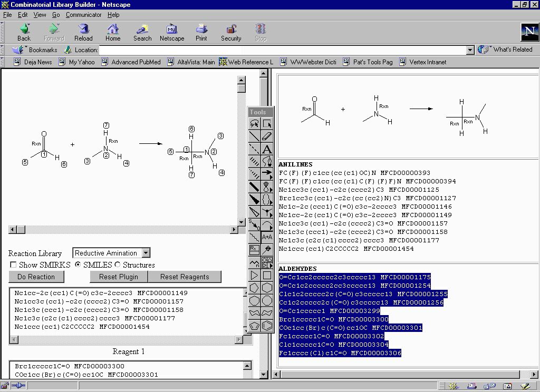This screenshot has height=392, width=540.
Task: Select the Text (A) tool
Action: [x=267, y=149]
